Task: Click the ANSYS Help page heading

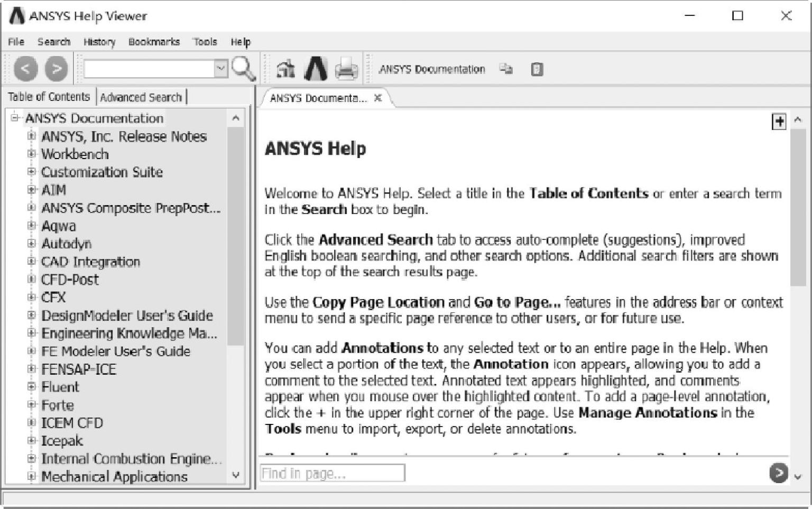Action: pos(315,149)
